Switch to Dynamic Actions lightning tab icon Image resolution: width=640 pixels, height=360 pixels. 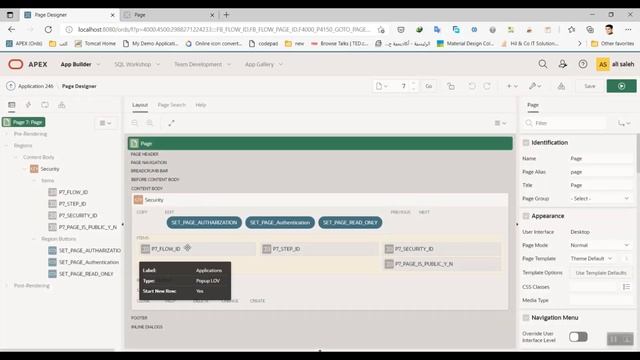(x=28, y=105)
